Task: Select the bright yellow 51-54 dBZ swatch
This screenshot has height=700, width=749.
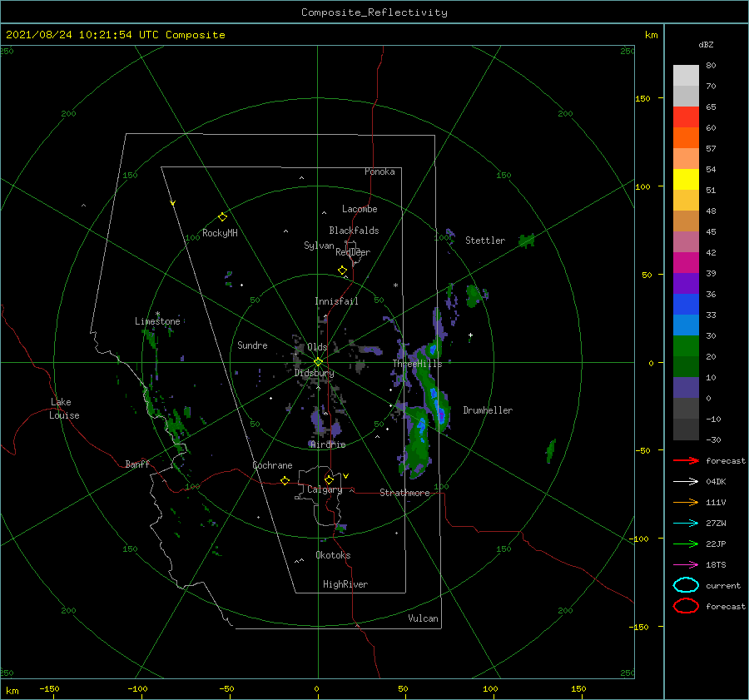Action: [686, 180]
